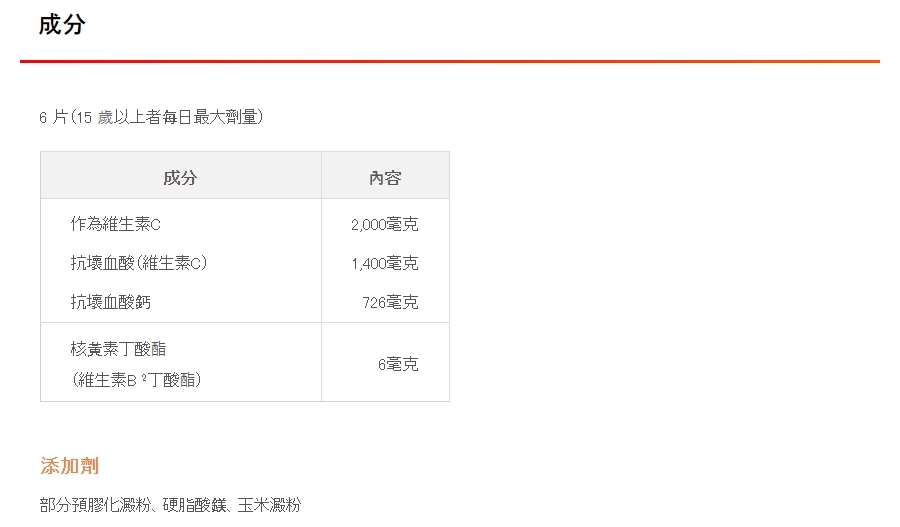
Task: Click the 1,400毫克 amount
Action: 385,263
